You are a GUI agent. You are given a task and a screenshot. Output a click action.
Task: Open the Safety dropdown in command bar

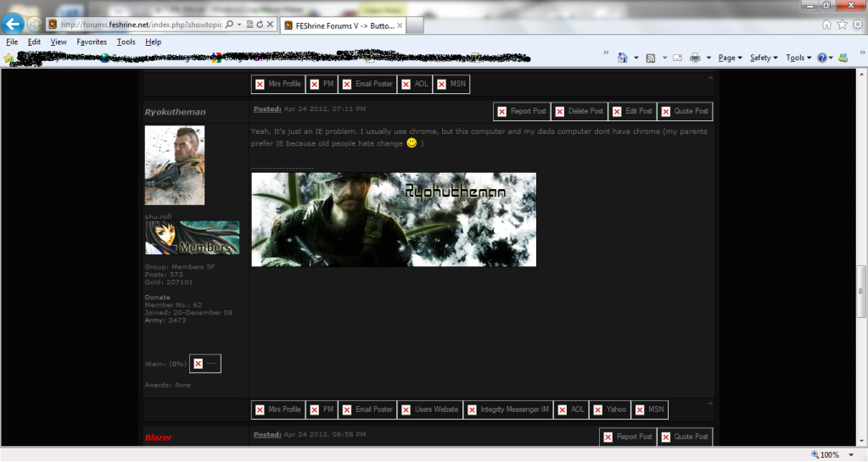(764, 58)
